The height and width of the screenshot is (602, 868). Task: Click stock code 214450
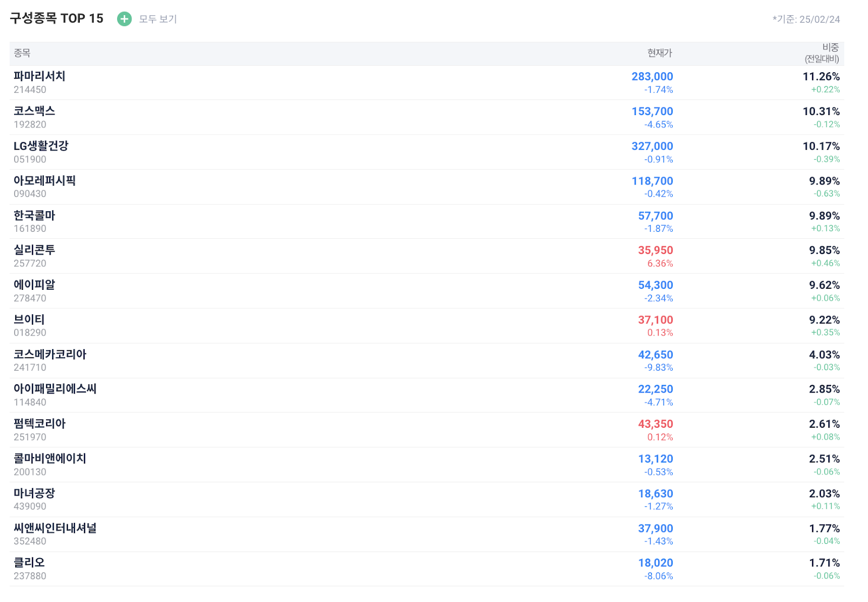30,90
